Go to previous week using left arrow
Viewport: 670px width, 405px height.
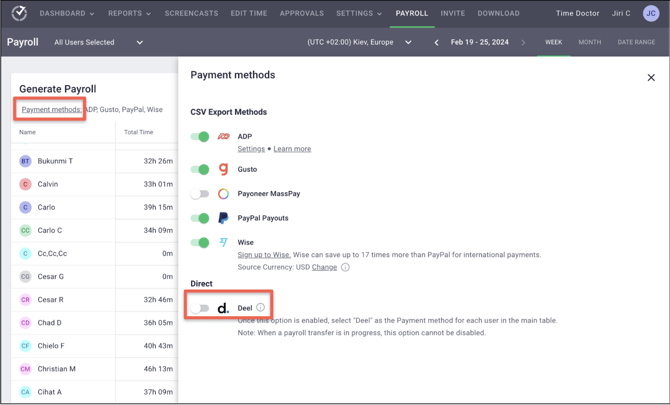pyautogui.click(x=436, y=43)
